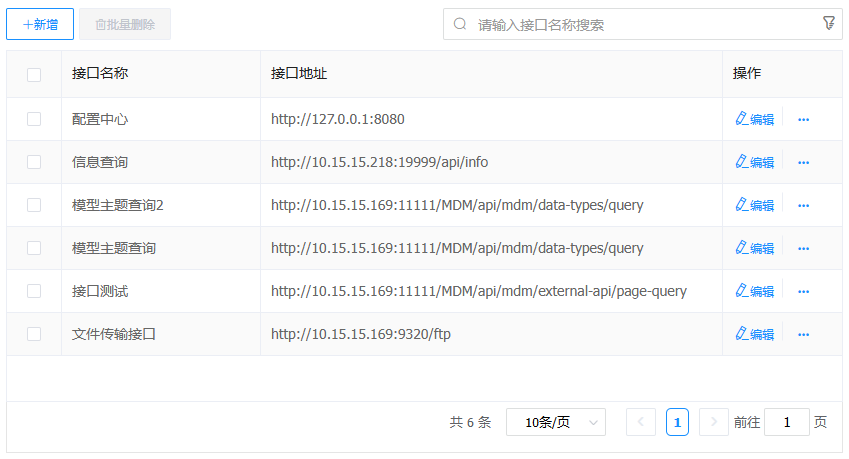The width and height of the screenshot is (849, 459).
Task: Go to the previous page arrow
Action: pyautogui.click(x=641, y=422)
